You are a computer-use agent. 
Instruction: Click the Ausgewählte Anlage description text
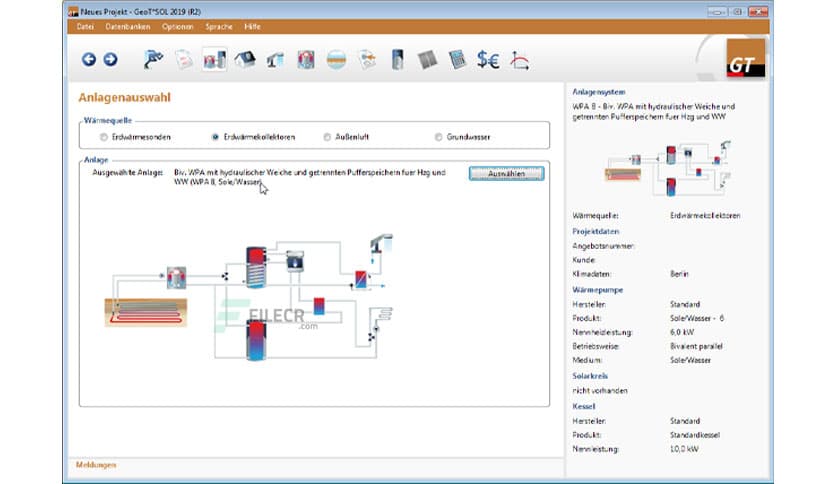(x=310, y=177)
